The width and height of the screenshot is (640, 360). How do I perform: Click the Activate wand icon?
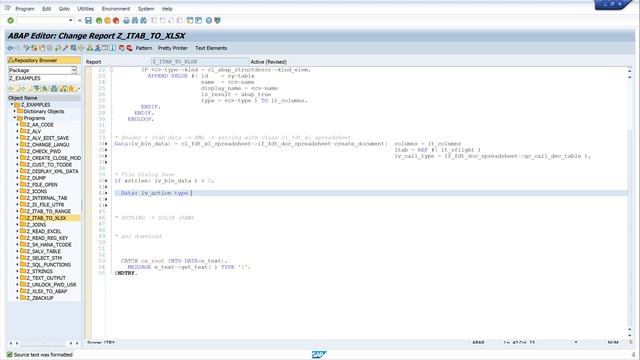65,48
